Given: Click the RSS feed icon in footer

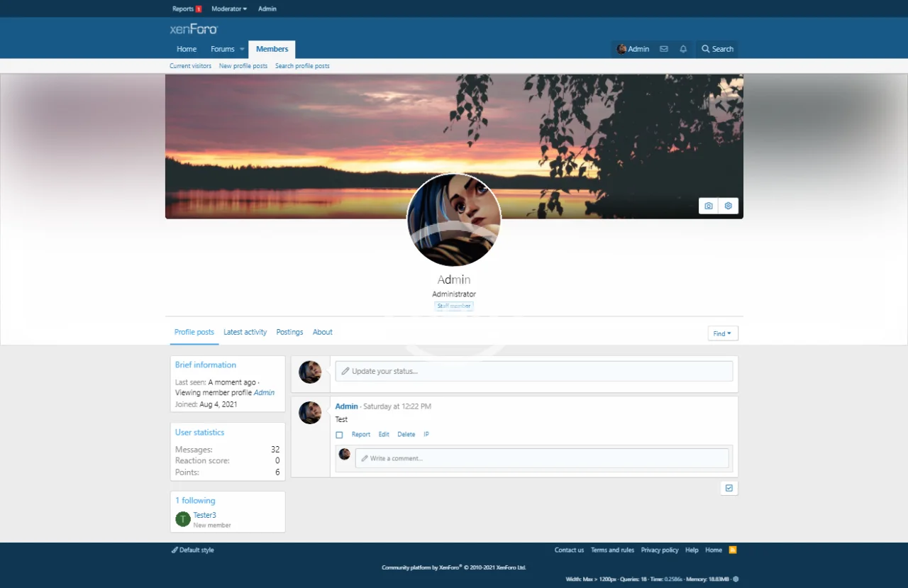Looking at the screenshot, I should [x=733, y=550].
